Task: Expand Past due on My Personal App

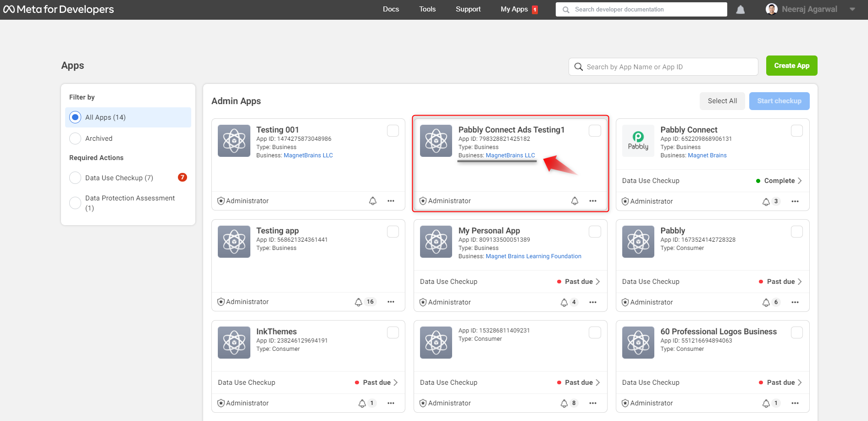Action: [578, 282]
